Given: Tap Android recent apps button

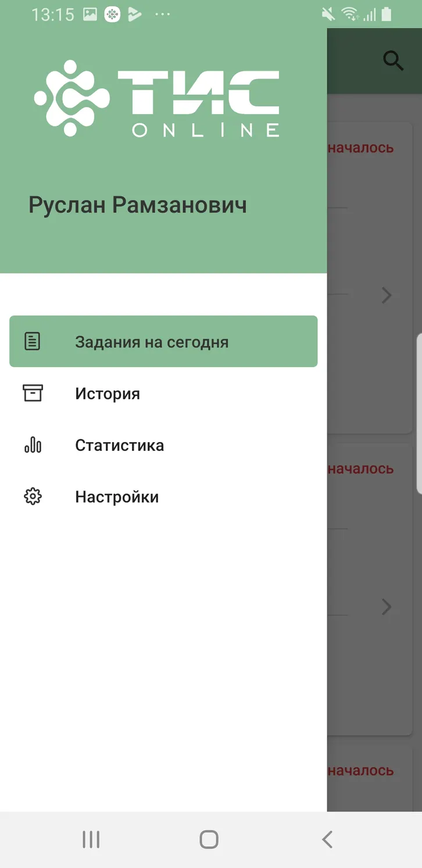Looking at the screenshot, I should click(91, 839).
